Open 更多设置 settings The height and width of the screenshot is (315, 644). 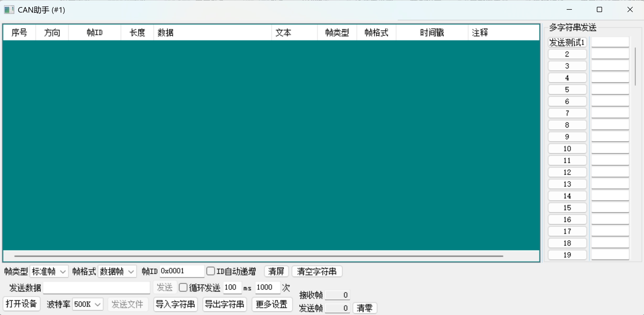tap(272, 304)
